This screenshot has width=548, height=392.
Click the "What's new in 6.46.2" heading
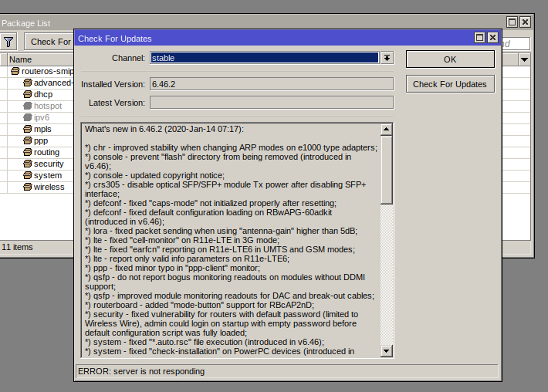(x=164, y=130)
